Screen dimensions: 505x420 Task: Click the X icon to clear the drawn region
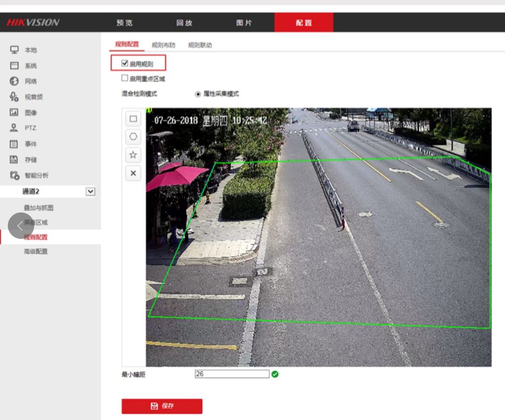133,173
